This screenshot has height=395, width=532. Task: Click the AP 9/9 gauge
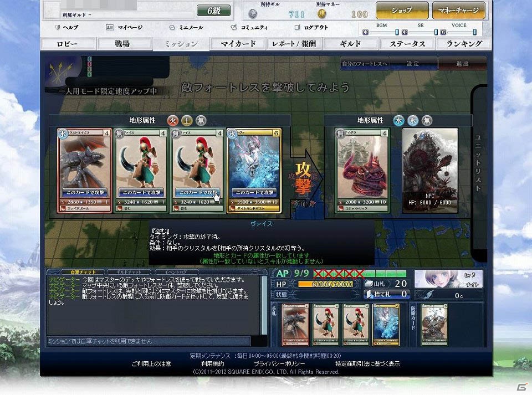(x=360, y=273)
